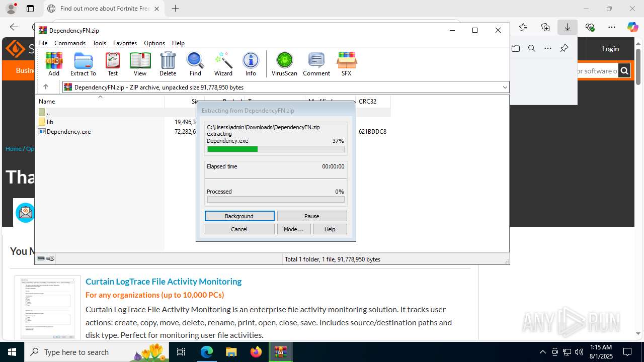
Task: Click the Extract To toolbar icon
Action: click(x=83, y=64)
